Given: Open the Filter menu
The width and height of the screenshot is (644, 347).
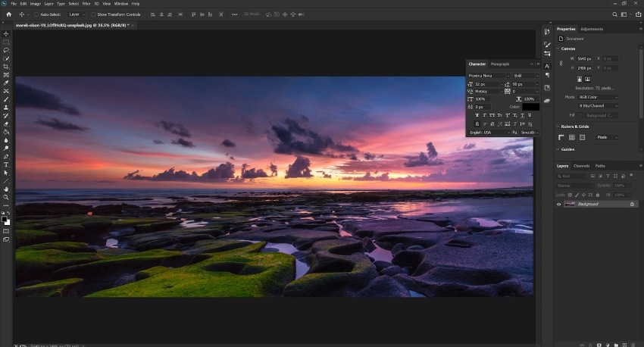Looking at the screenshot, I should point(86,4).
